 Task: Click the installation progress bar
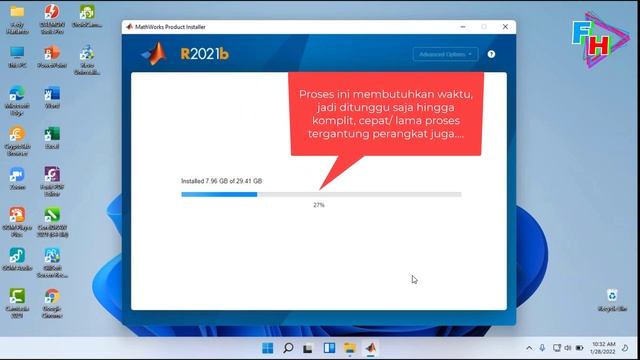click(x=321, y=195)
